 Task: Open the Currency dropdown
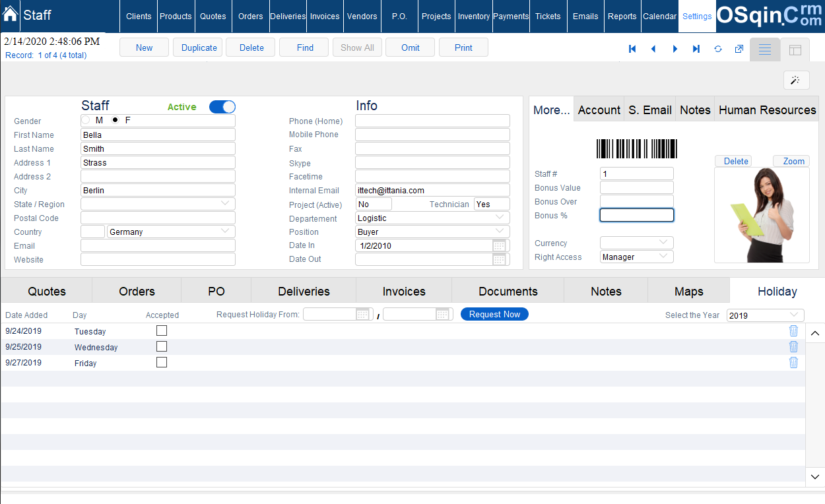coord(637,243)
